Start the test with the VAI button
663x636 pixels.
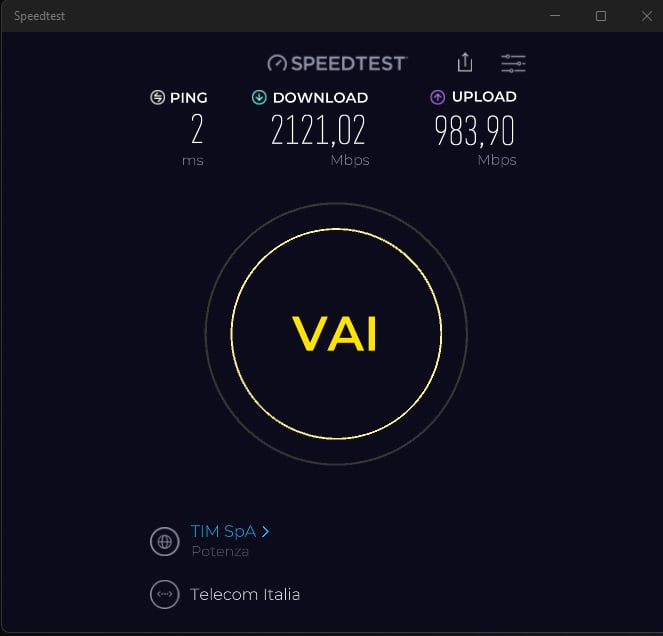point(337,334)
